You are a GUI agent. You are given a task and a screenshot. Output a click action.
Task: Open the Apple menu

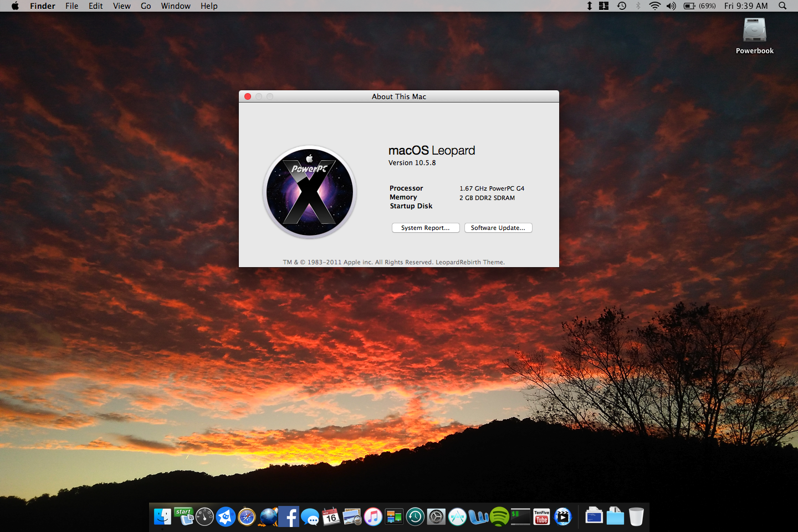(15, 6)
